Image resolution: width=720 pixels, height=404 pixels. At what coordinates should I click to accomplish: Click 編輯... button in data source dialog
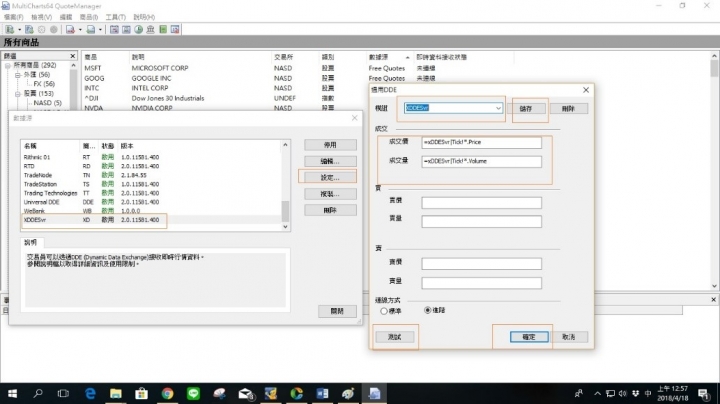[x=330, y=161]
